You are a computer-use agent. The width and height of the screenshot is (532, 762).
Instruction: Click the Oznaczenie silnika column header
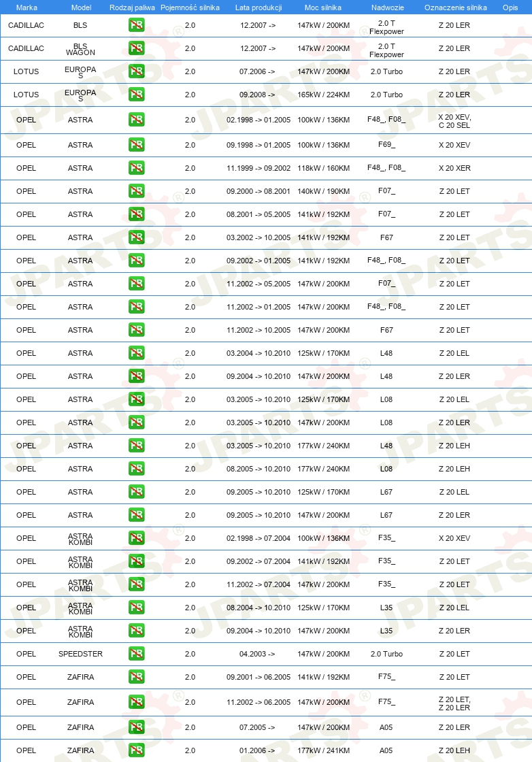click(455, 7)
